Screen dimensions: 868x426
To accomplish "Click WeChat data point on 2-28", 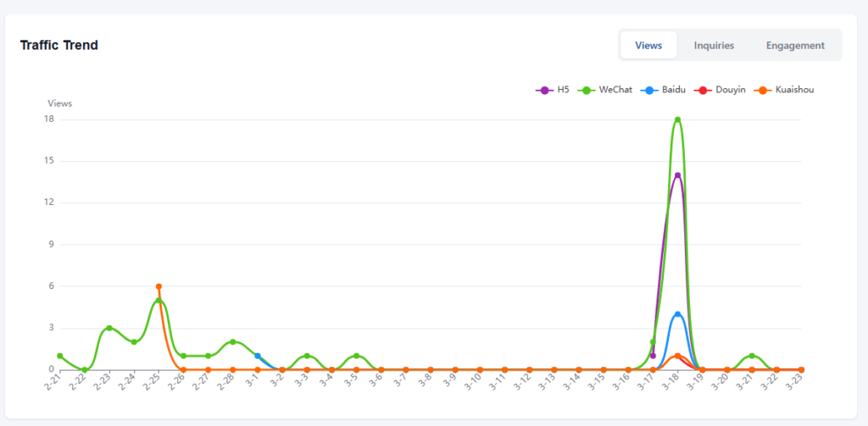I will pos(232,342).
